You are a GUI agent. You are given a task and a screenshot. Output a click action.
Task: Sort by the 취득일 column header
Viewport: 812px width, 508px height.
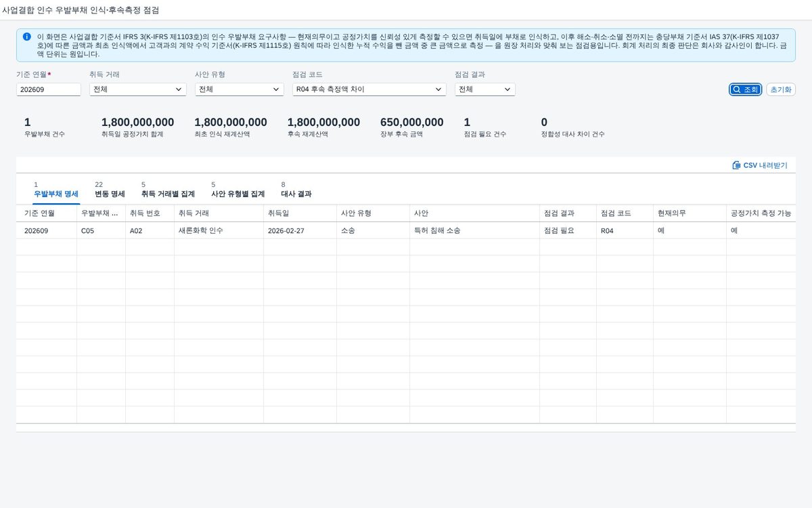pyautogui.click(x=300, y=213)
